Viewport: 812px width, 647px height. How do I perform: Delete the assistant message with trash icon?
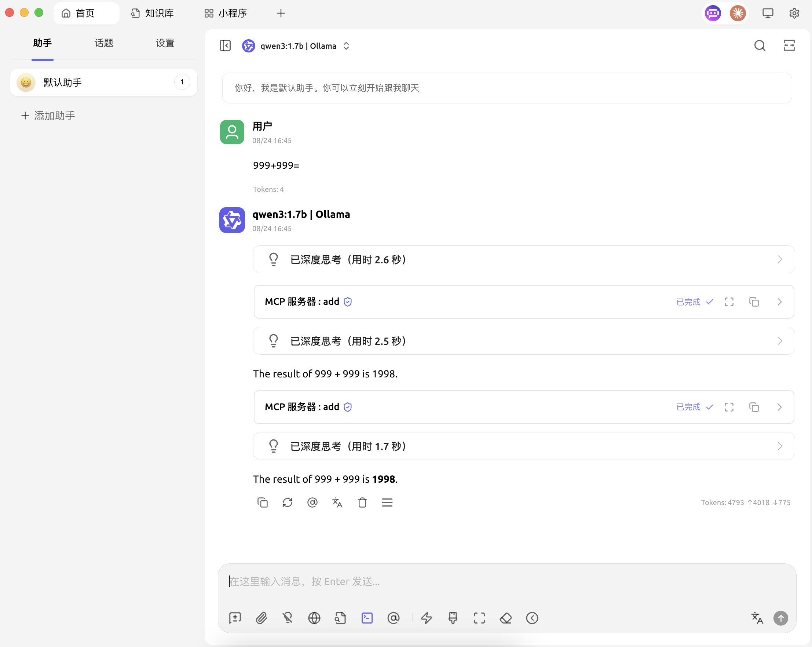[362, 502]
